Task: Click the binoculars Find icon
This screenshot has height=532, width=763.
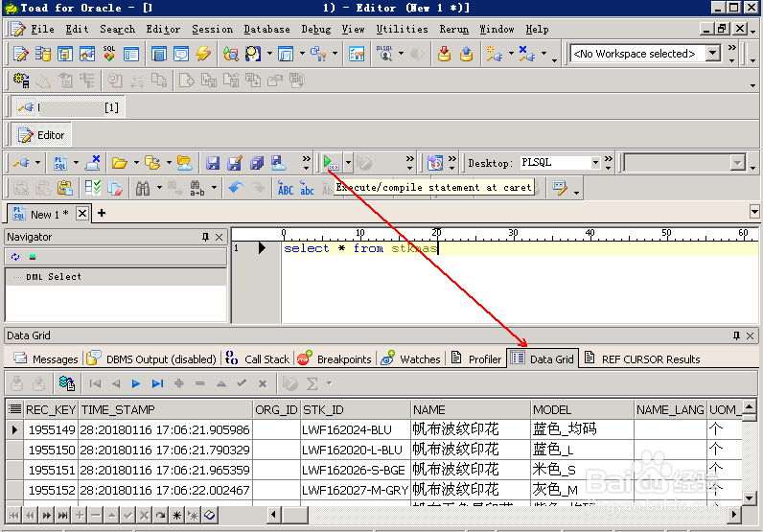Action: point(143,188)
